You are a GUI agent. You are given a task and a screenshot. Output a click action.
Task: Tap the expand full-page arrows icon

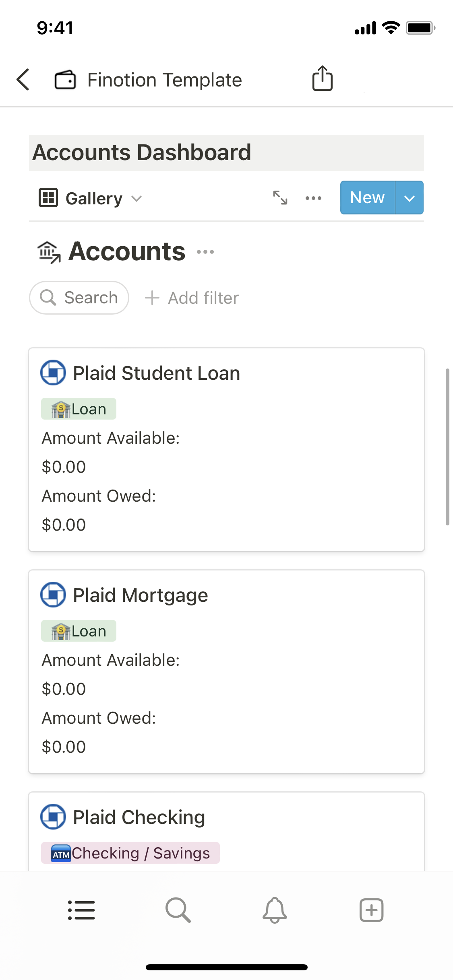pyautogui.click(x=280, y=198)
